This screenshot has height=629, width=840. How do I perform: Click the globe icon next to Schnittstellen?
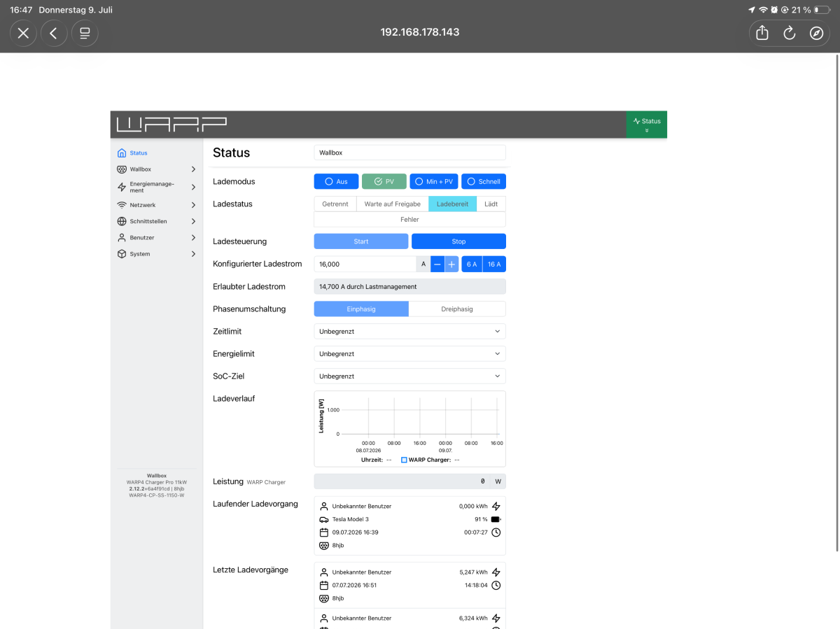(122, 221)
